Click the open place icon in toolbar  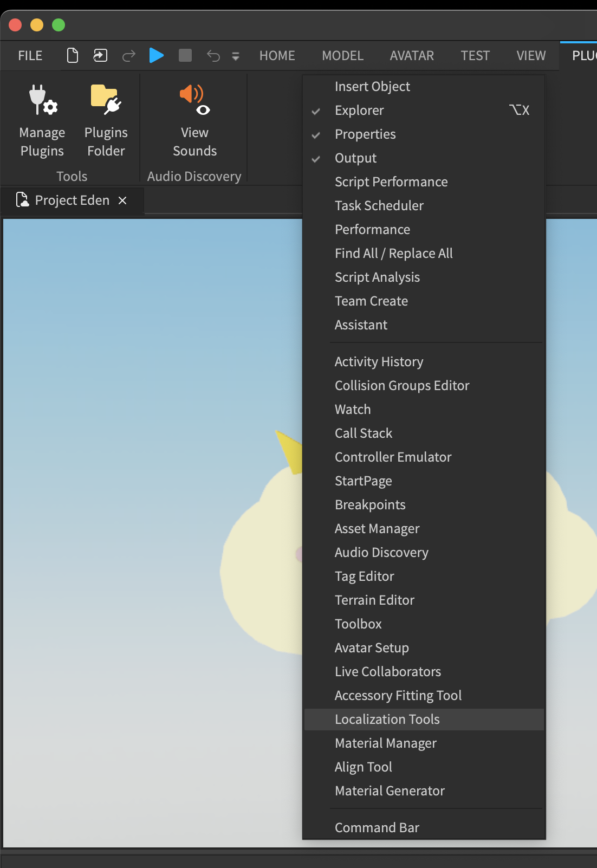[x=100, y=55]
